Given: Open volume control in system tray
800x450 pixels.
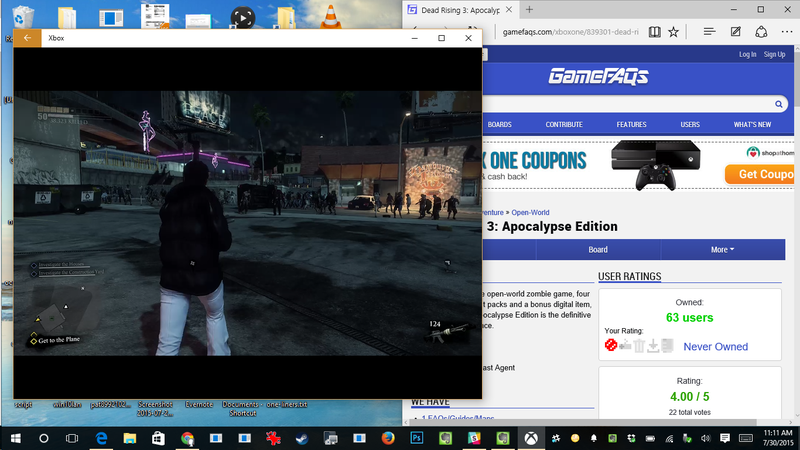Looking at the screenshot, I should (706, 438).
